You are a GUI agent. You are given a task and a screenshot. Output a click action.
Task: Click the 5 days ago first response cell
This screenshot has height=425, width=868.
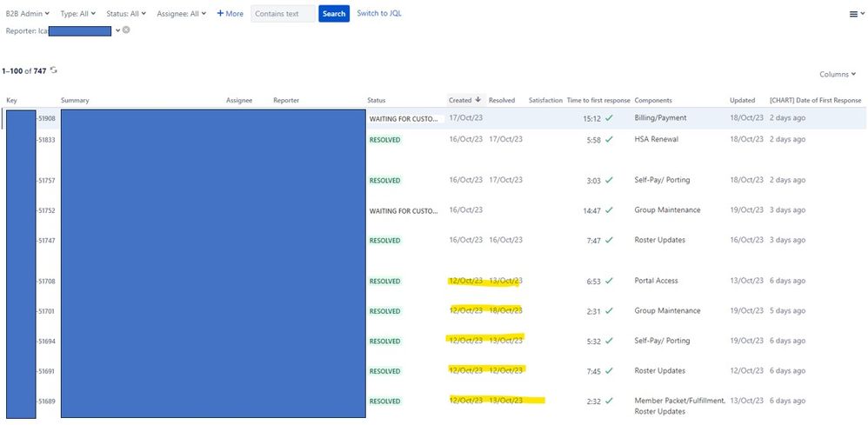point(787,310)
